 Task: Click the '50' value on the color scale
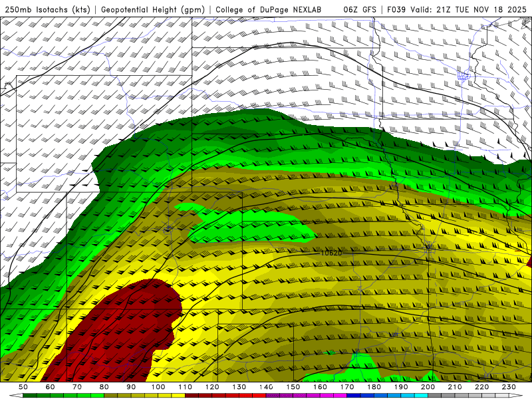23,387
